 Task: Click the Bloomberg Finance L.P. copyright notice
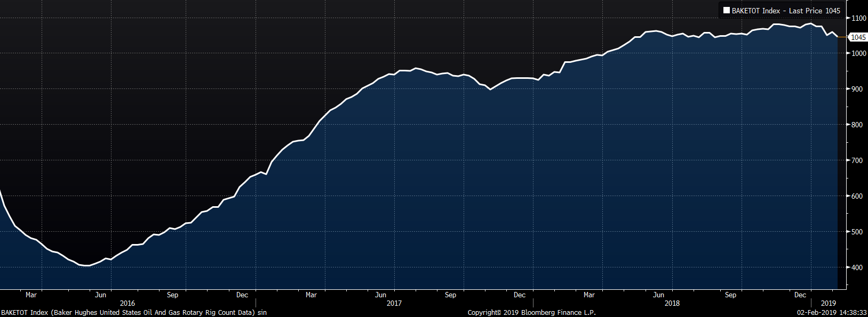(x=531, y=313)
